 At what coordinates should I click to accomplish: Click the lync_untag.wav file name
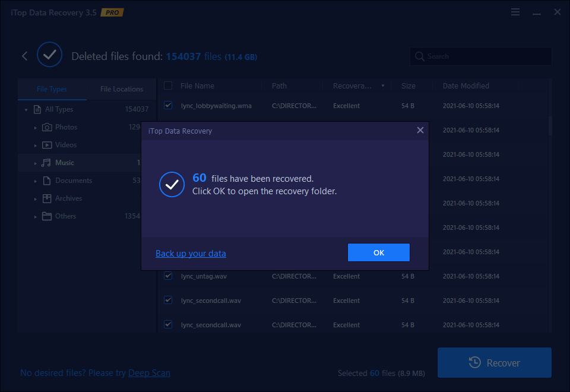pyautogui.click(x=204, y=276)
